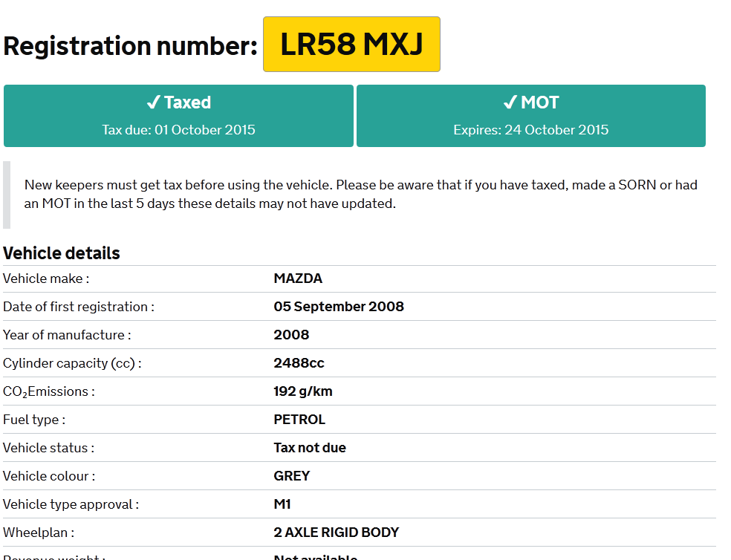Select the GREY vehicle colour value

tap(292, 476)
